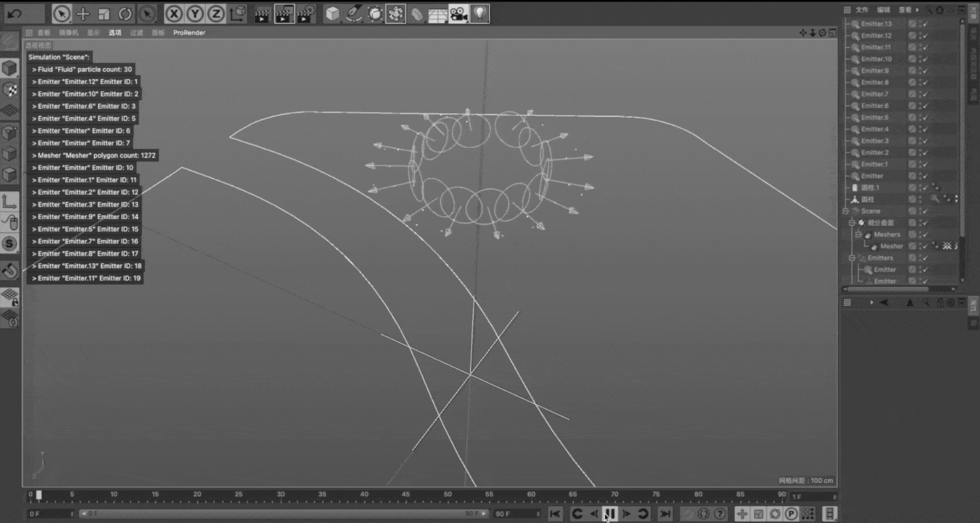The width and height of the screenshot is (980, 523).
Task: Collapse the Meshers group
Action: coord(858,235)
